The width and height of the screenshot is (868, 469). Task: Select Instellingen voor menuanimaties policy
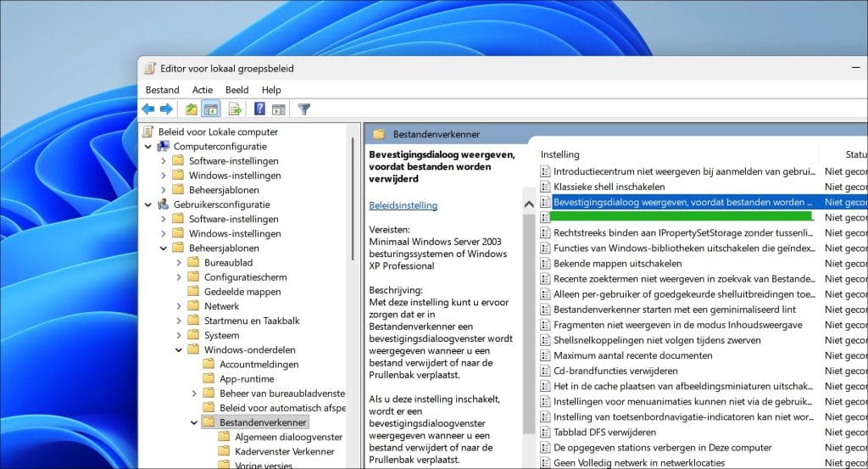click(x=684, y=401)
